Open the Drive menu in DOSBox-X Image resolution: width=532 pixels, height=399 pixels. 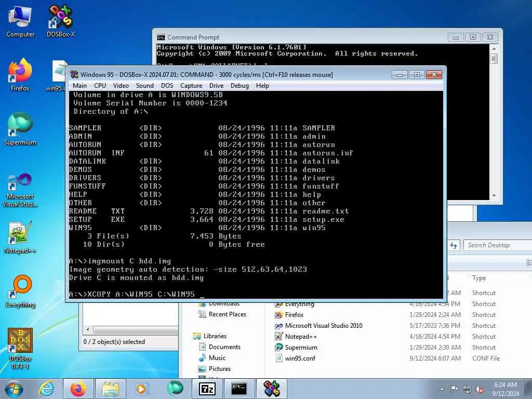point(217,86)
